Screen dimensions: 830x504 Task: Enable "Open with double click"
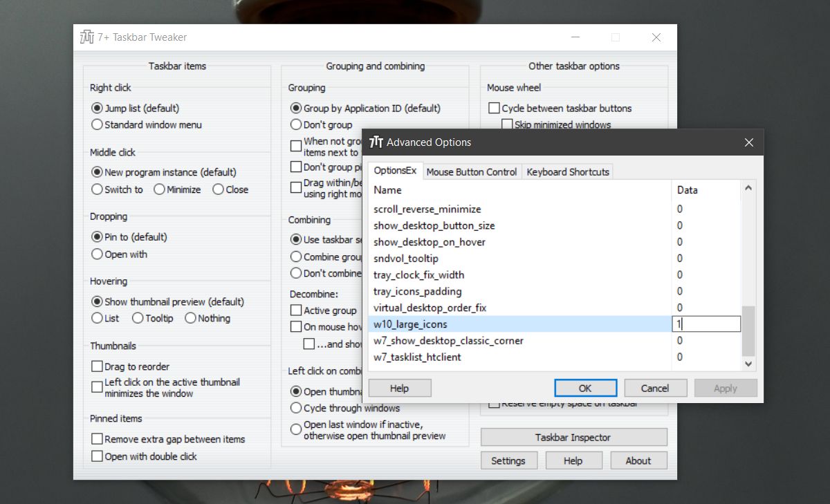coord(99,456)
